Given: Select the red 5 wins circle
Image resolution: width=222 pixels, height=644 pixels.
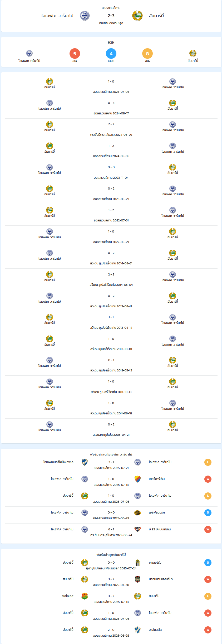Looking at the screenshot, I should 75,54.
